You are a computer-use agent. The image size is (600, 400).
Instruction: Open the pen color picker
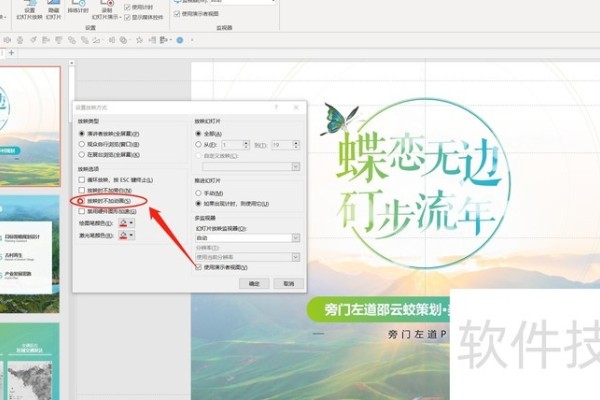coord(127,223)
